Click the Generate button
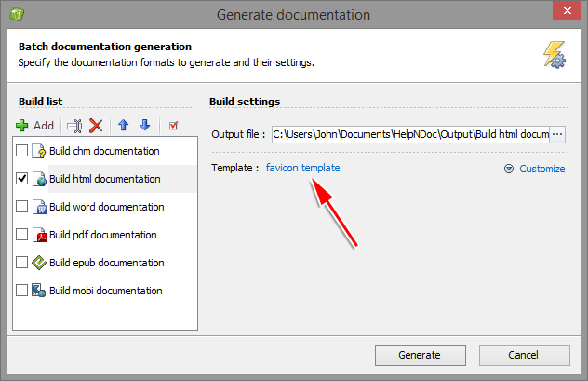Screen dimensions: 588x381 (x=421, y=355)
